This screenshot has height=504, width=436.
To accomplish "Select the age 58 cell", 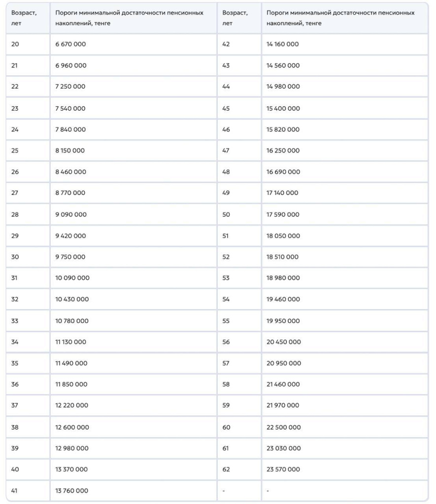I will point(239,384).
